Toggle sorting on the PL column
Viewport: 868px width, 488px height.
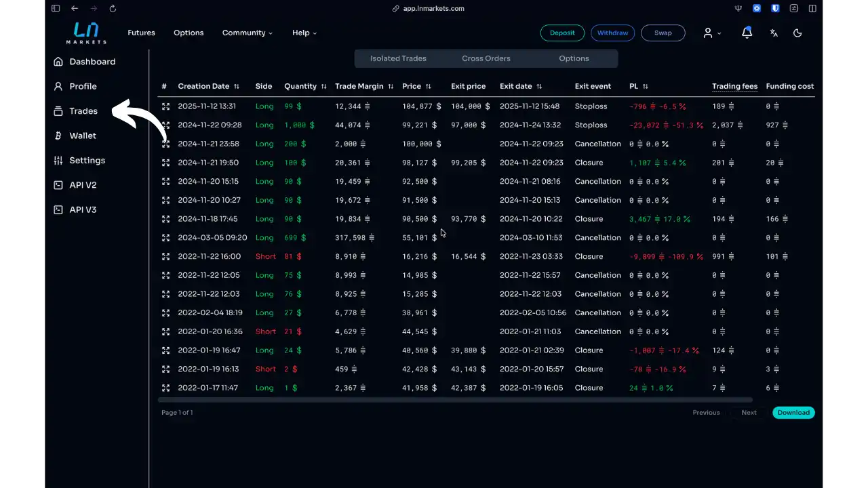click(646, 86)
